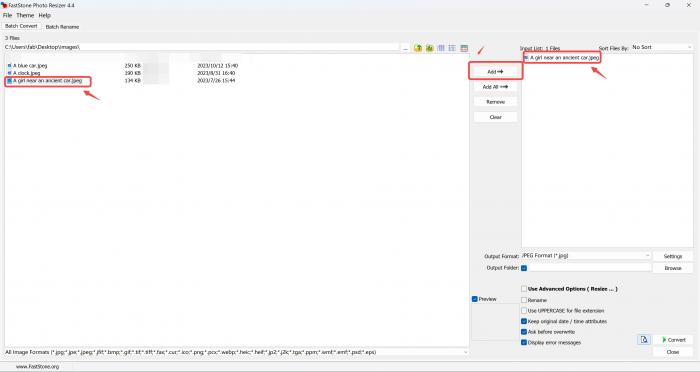The height and width of the screenshot is (372, 700).
Task: Click the 250 KB size cell
Action: (133, 66)
